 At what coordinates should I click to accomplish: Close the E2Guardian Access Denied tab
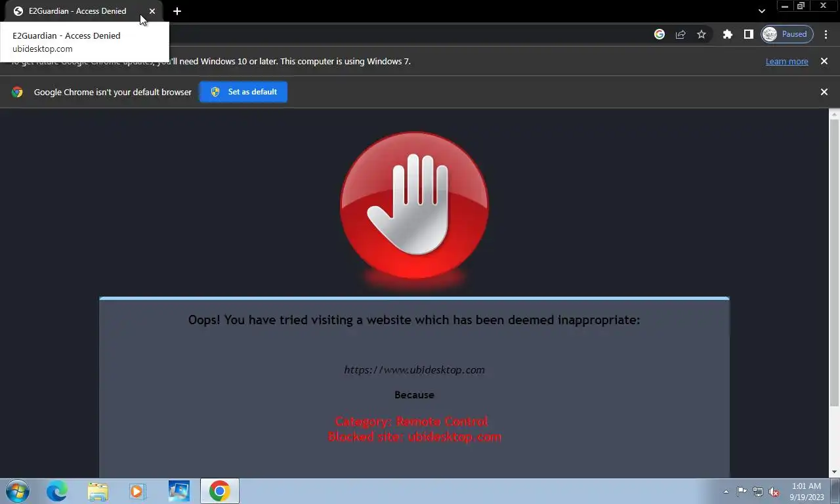(152, 11)
